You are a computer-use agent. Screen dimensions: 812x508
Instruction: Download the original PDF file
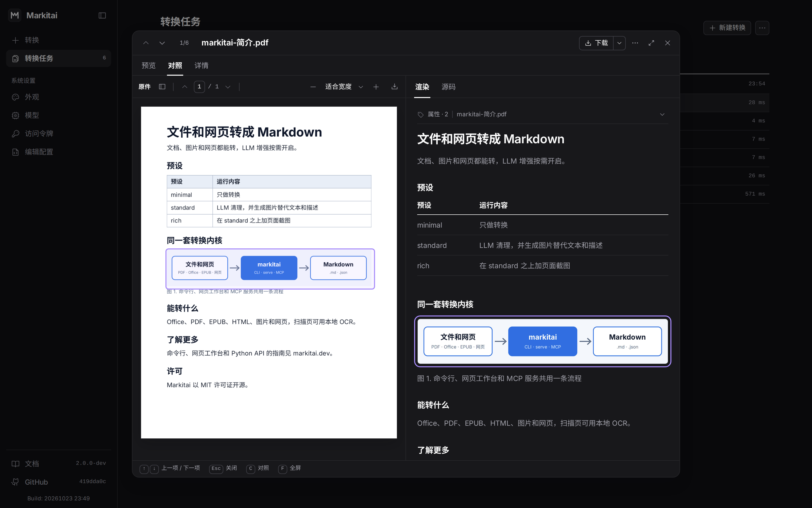[395, 87]
